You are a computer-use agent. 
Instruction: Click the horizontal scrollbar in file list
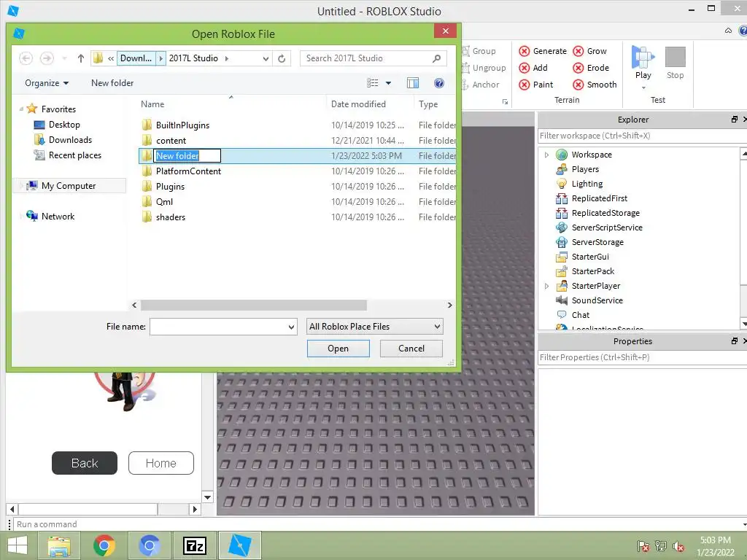[x=253, y=305]
